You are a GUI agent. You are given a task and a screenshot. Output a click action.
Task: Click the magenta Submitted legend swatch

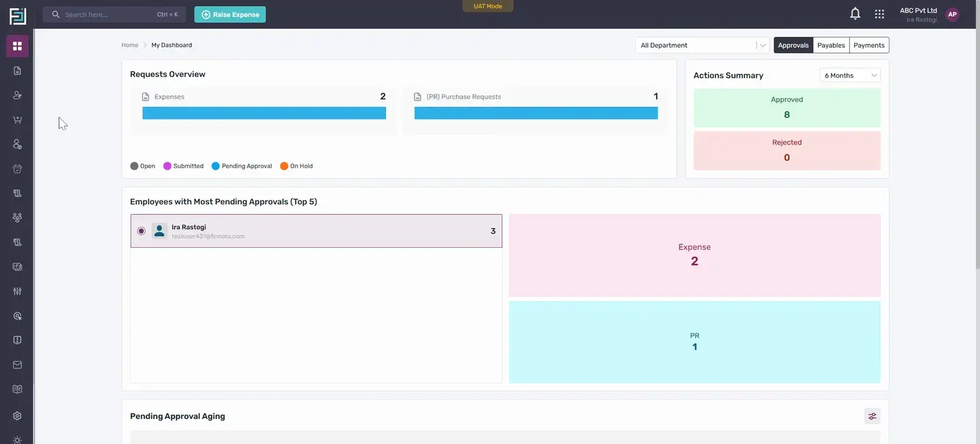(x=167, y=166)
